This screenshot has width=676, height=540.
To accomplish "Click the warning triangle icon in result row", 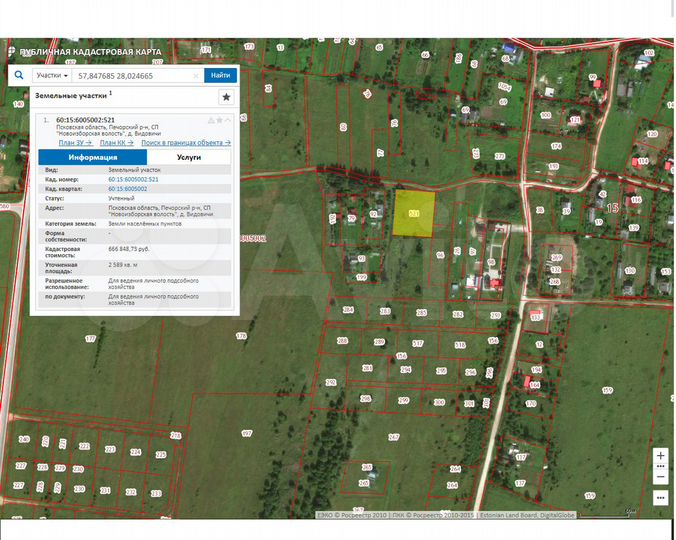I will pyautogui.click(x=211, y=119).
